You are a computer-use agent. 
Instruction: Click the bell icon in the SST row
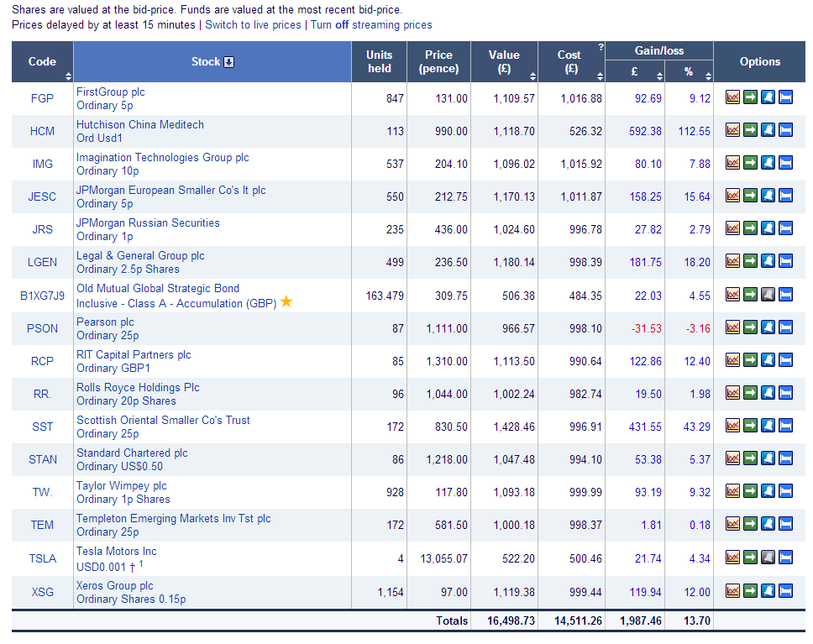tap(768, 426)
